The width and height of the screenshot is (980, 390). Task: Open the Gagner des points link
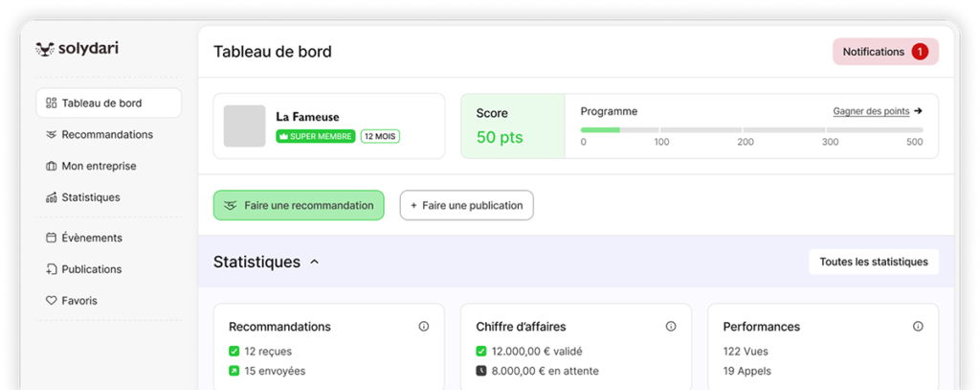pos(871,111)
